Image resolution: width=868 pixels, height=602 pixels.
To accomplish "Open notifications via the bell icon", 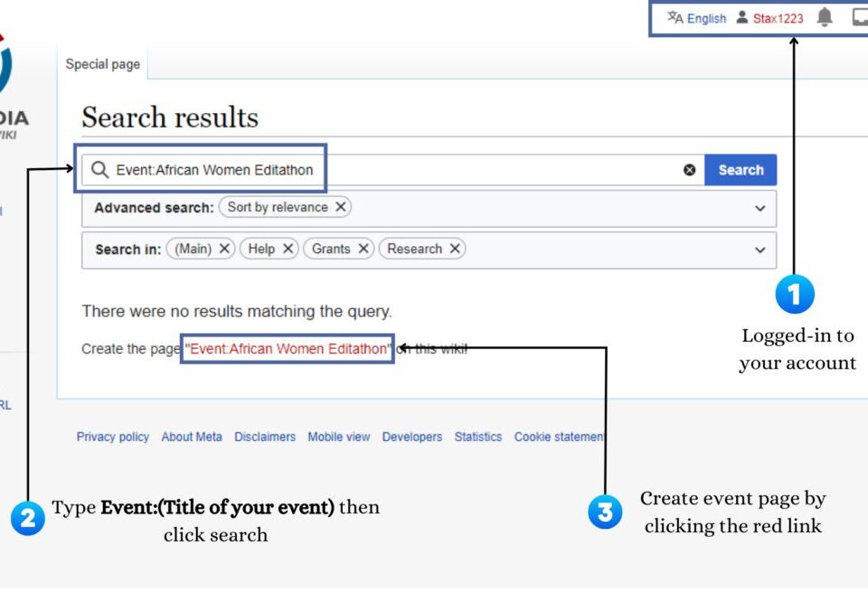I will tap(822, 17).
